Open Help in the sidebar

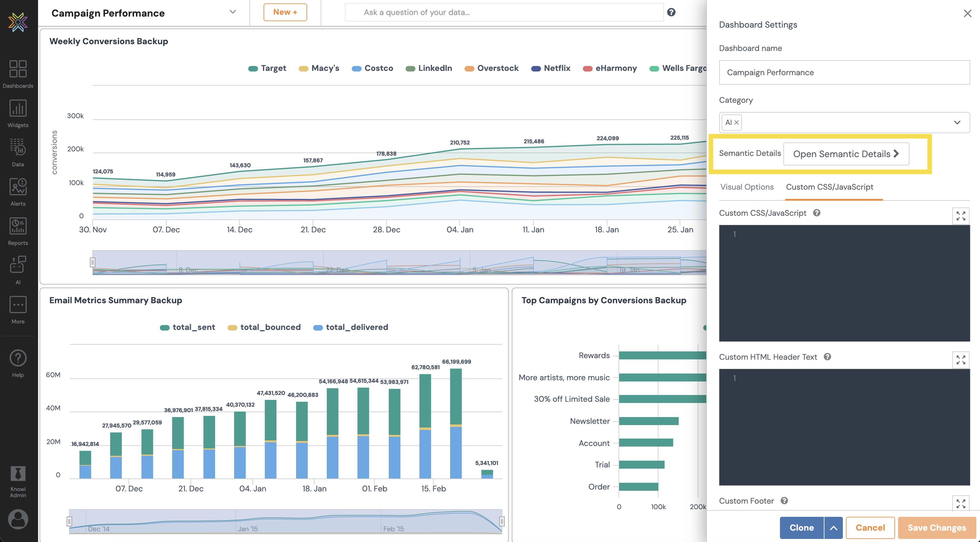[x=18, y=363]
